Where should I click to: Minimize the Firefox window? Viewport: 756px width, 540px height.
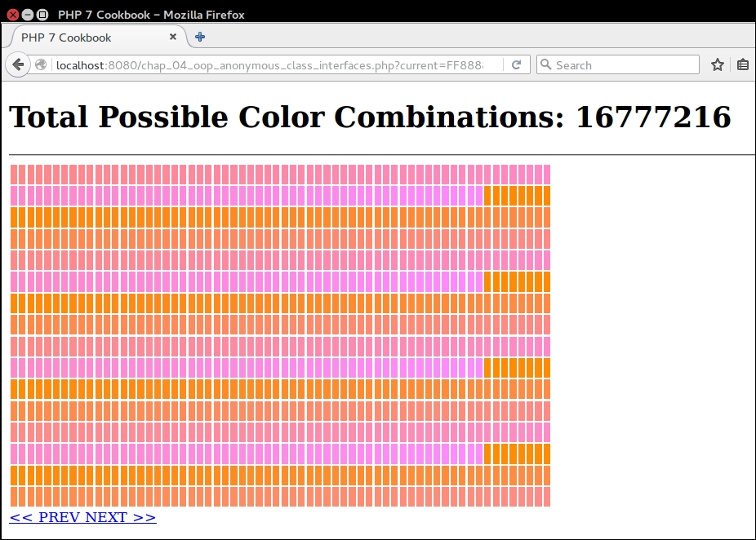pos(28,15)
